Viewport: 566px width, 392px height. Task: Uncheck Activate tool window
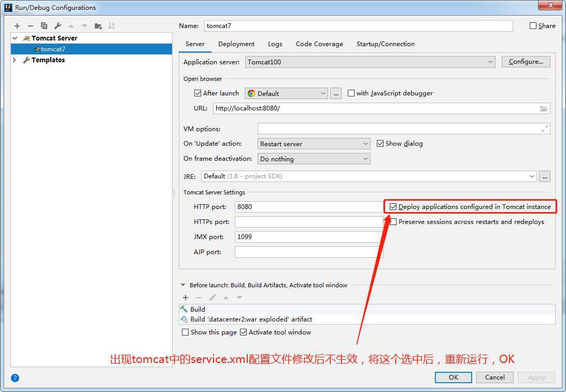(243, 332)
